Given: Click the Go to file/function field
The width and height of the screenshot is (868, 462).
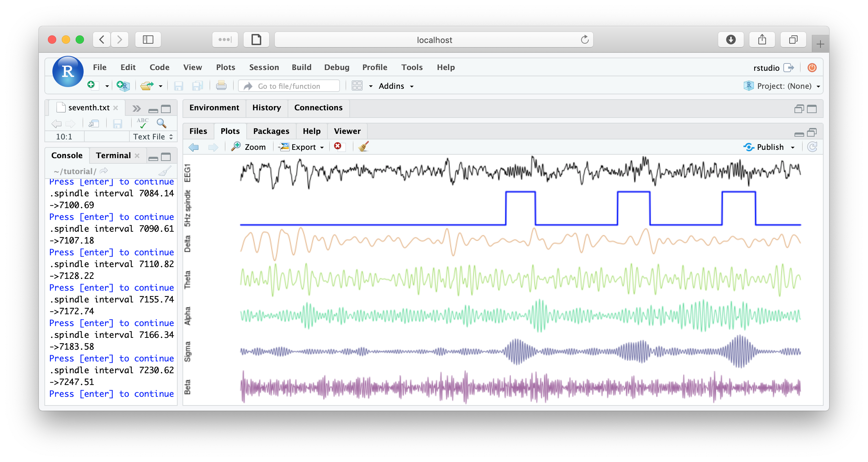Looking at the screenshot, I should pyautogui.click(x=289, y=86).
